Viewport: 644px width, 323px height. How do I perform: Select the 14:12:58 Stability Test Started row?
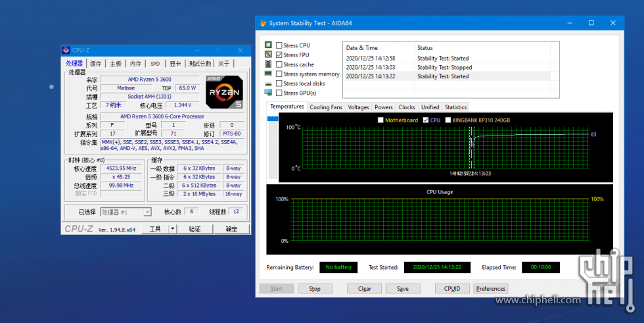click(446, 59)
